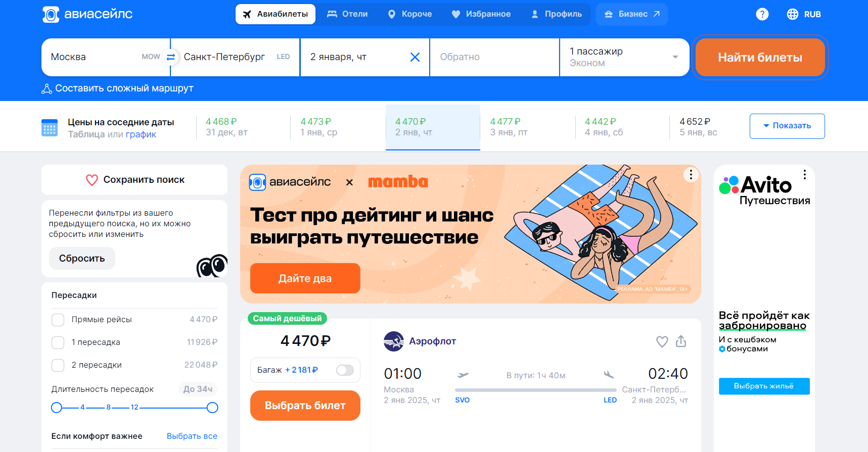Open the Избранное tab

coord(481,14)
